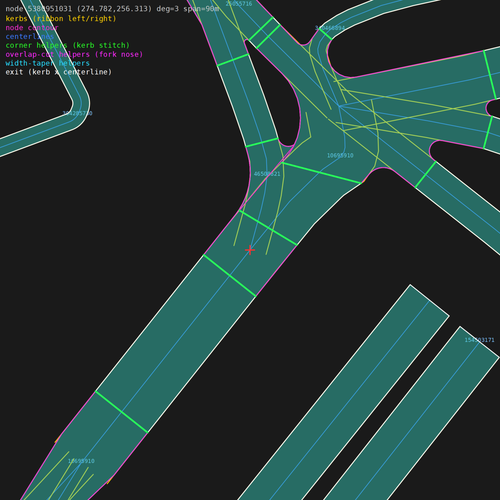
Task: Select the legend entry 'kerbs (ribbon left/right)'
Action: pyautogui.click(x=61, y=18)
